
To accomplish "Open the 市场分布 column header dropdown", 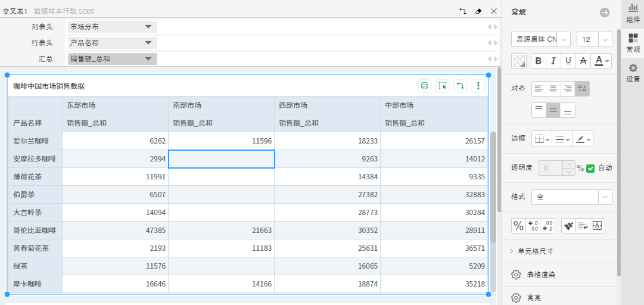I will coord(148,27).
